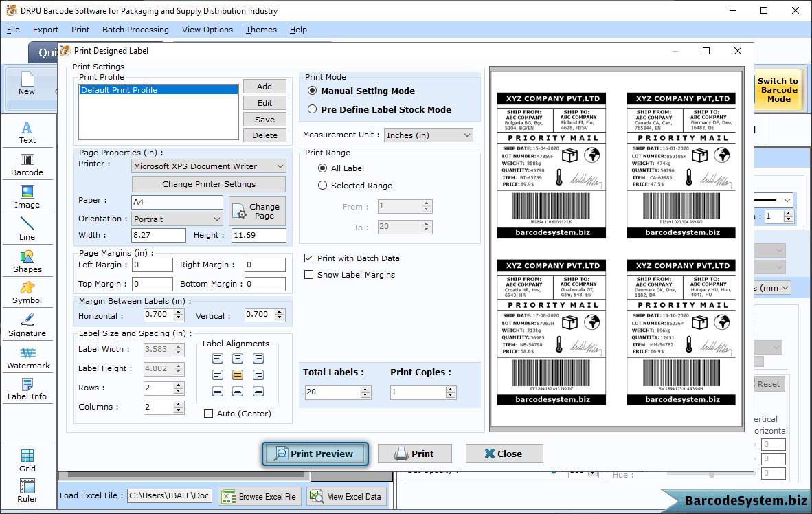Viewport: 812px width, 514px height.
Task: Choose middle-left label alignment icon
Action: (218, 375)
